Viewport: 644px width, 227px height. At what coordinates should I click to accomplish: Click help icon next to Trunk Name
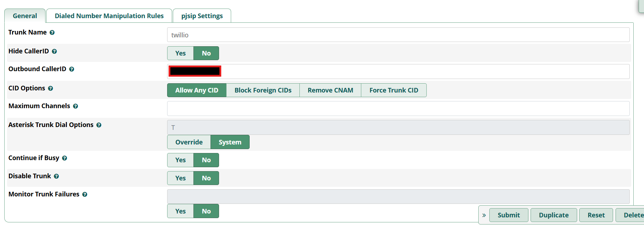(52, 33)
